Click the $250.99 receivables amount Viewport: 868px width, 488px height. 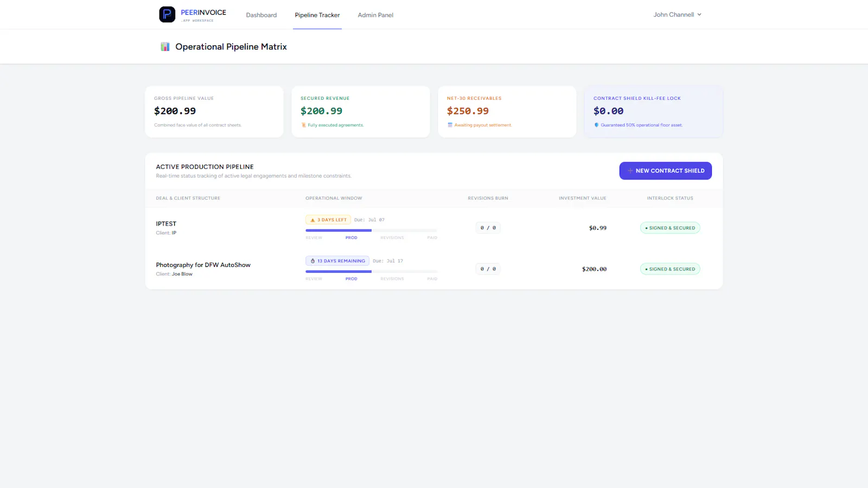pos(468,111)
